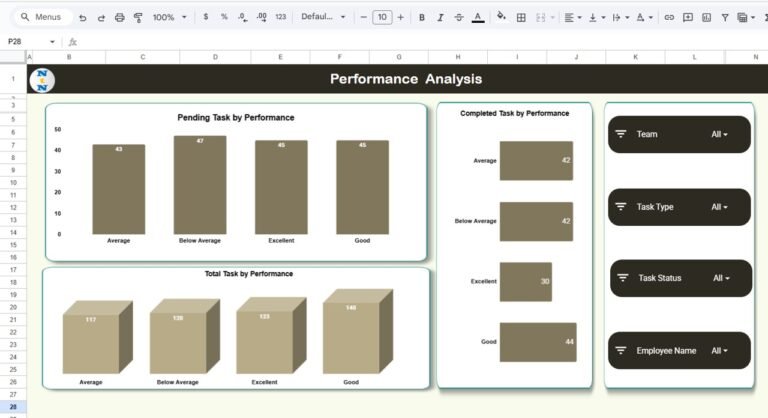Insert a link with the link icon
768x418 pixels.
pos(669,18)
